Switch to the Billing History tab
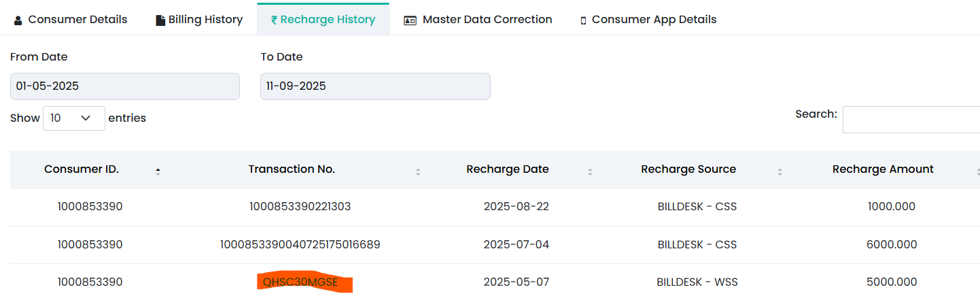Viewport: 980px width, 298px height. 205,20
